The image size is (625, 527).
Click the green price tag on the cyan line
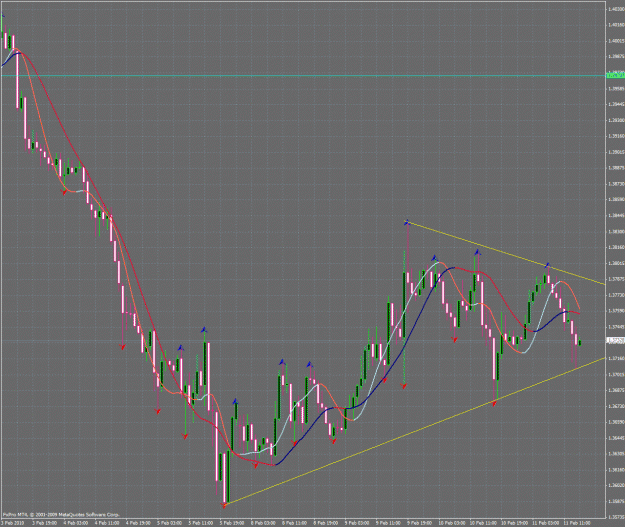(615, 75)
